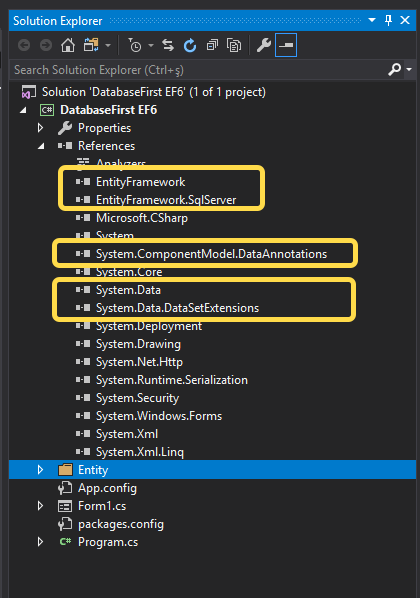Select the EntityFramework.SqlServer reference
The width and height of the screenshot is (420, 598).
coord(166,200)
